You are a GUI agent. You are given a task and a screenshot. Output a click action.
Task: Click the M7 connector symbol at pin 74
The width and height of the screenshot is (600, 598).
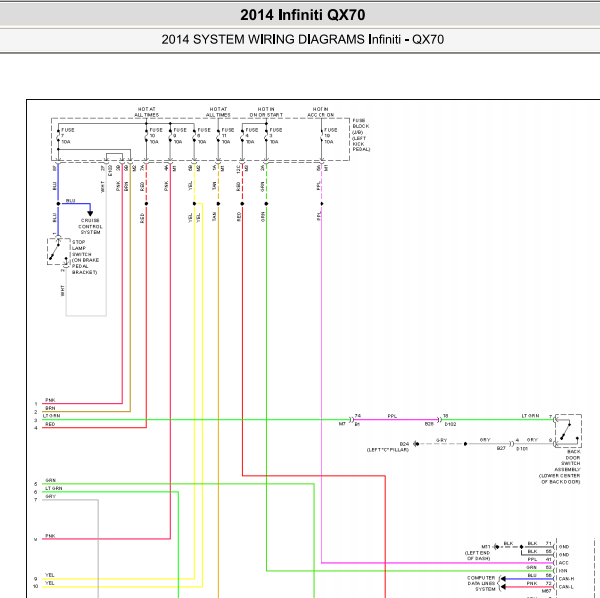click(x=351, y=420)
